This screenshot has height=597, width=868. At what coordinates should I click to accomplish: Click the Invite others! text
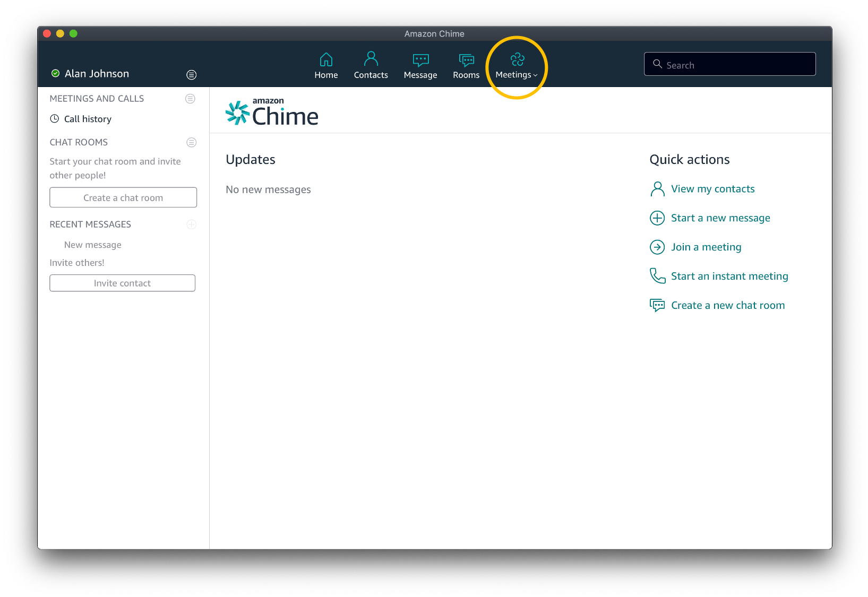click(x=77, y=263)
